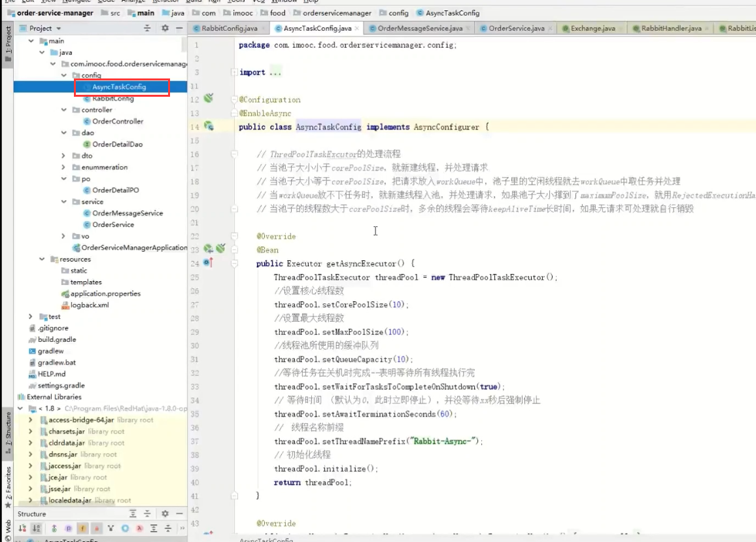
Task: Switch to OrderMessageService.java tab
Action: point(419,29)
